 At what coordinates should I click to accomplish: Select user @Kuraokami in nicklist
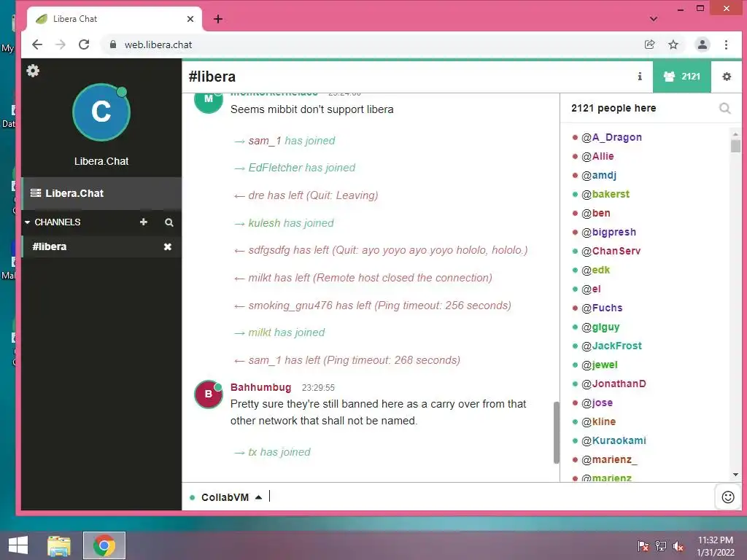point(614,440)
